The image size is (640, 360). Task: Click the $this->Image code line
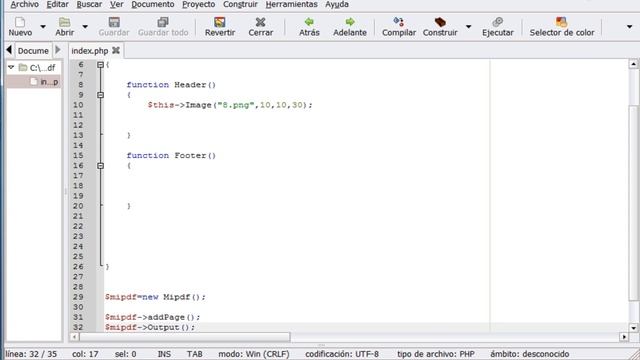[230, 105]
